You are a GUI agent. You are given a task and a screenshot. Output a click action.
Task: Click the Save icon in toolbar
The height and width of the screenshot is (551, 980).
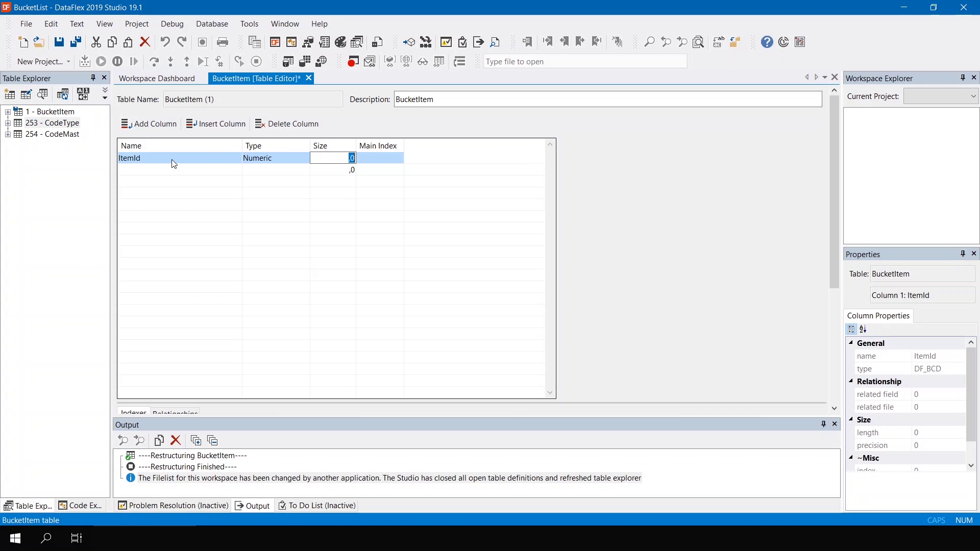point(59,42)
